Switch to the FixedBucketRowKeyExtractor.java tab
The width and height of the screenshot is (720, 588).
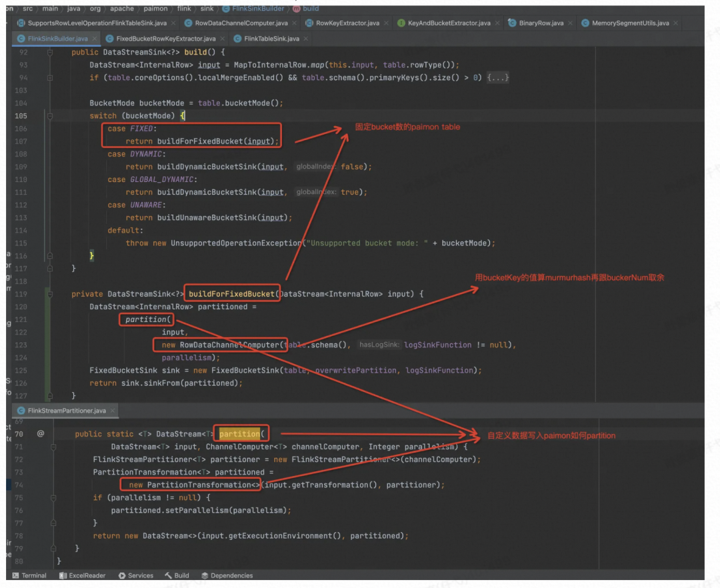165,39
